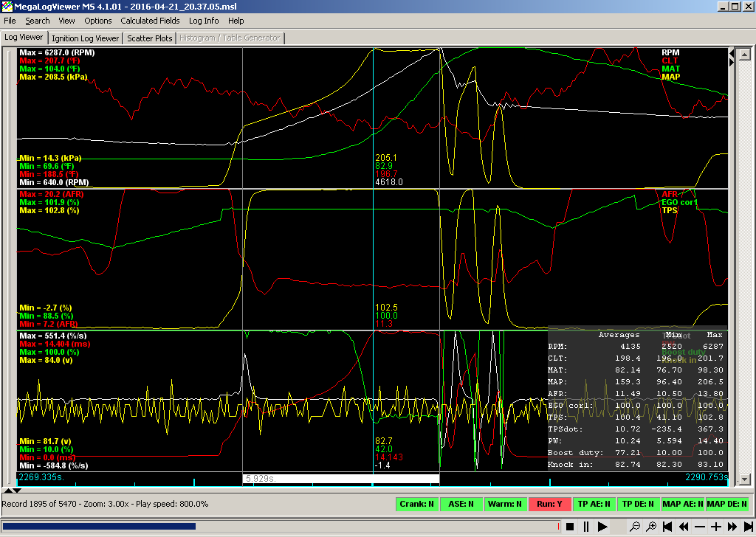
Task: Open the Calculated Fields menu
Action: pyautogui.click(x=150, y=21)
